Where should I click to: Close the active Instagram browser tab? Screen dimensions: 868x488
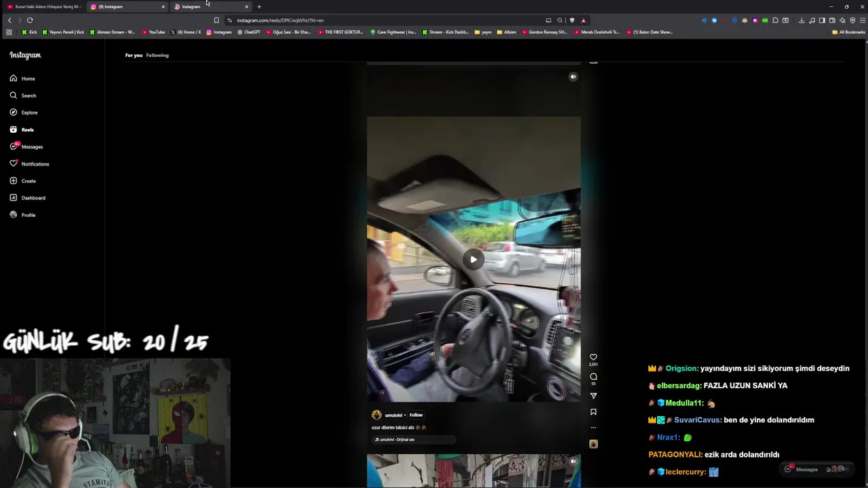point(246,7)
